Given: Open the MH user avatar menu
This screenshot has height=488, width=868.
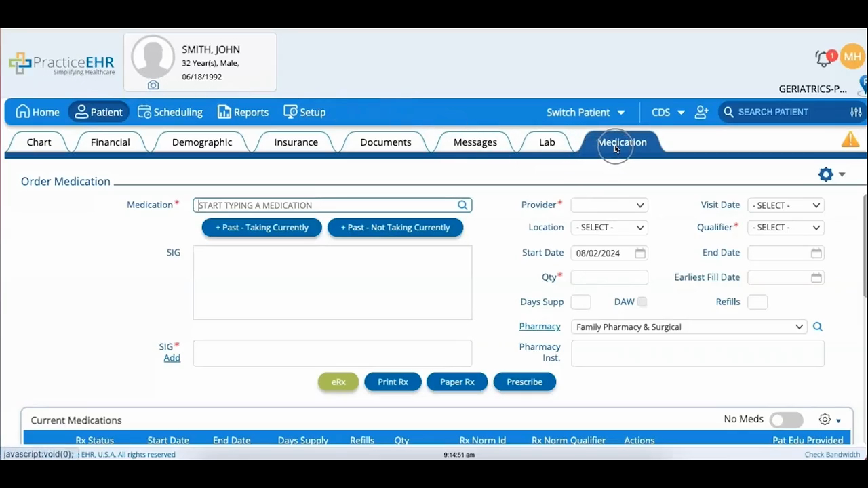Looking at the screenshot, I should [x=852, y=57].
